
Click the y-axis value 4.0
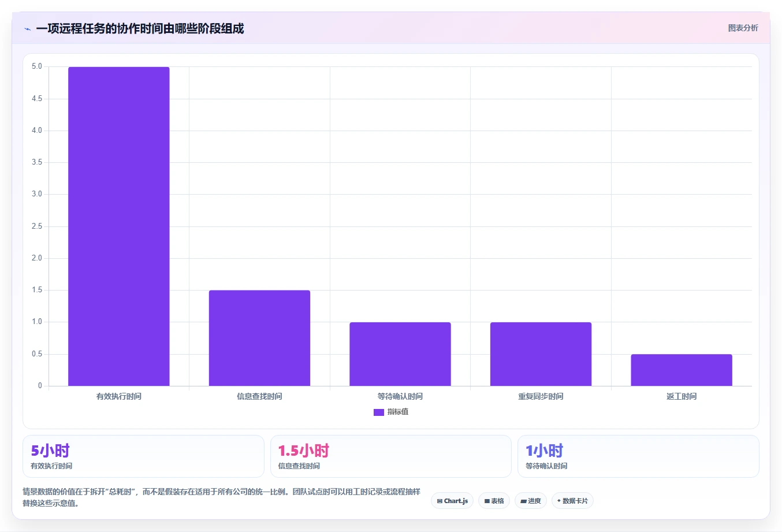coord(37,131)
